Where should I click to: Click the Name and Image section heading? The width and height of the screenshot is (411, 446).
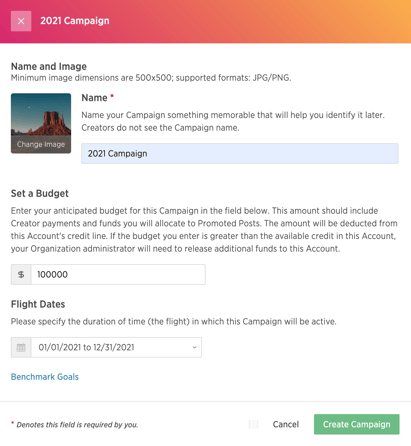tap(49, 66)
